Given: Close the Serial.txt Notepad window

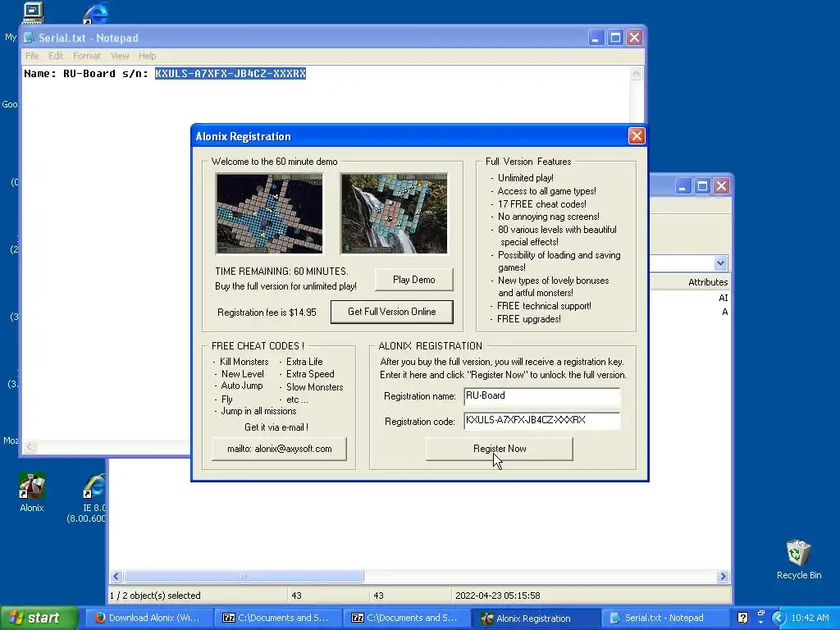Looking at the screenshot, I should click(x=635, y=38).
